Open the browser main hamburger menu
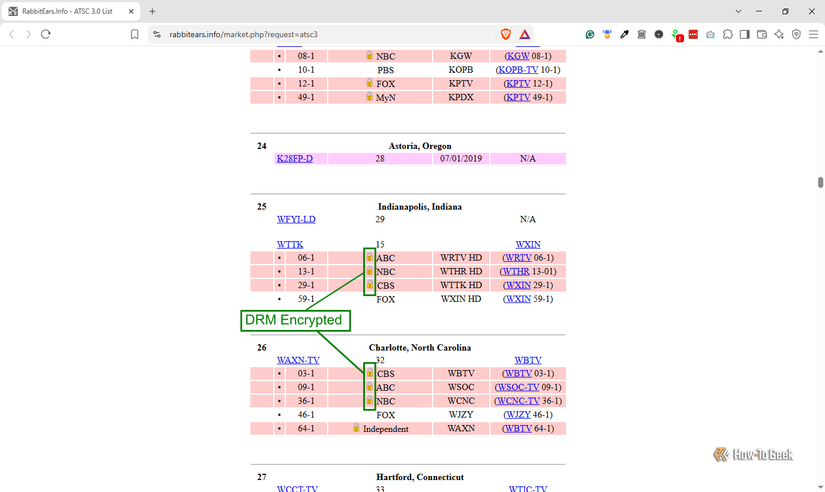Viewport: 825px width, 492px height. pos(813,34)
